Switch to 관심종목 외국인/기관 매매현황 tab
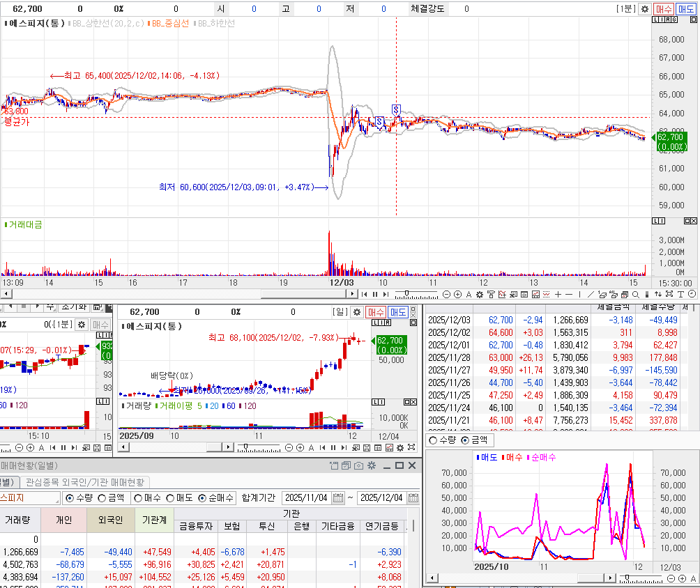 (85, 482)
